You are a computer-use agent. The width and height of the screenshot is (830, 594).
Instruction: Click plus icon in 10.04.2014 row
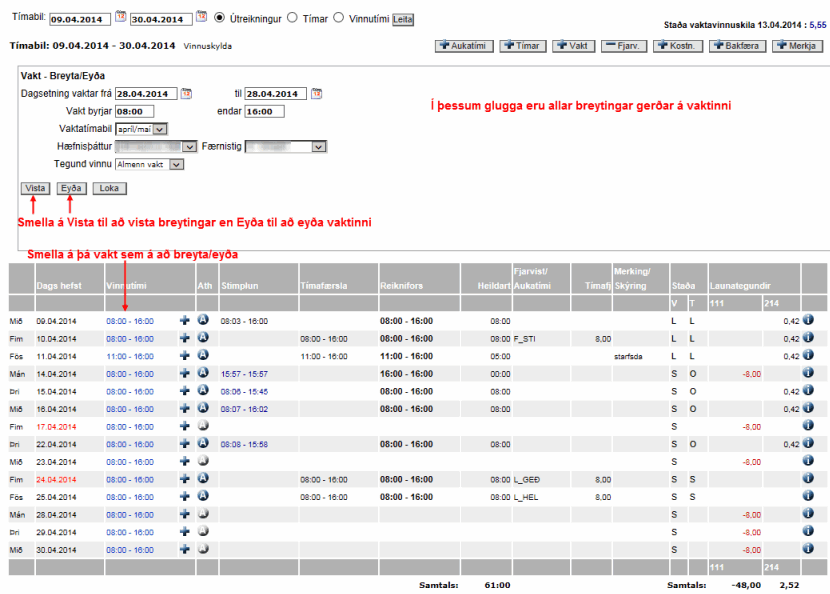(185, 338)
